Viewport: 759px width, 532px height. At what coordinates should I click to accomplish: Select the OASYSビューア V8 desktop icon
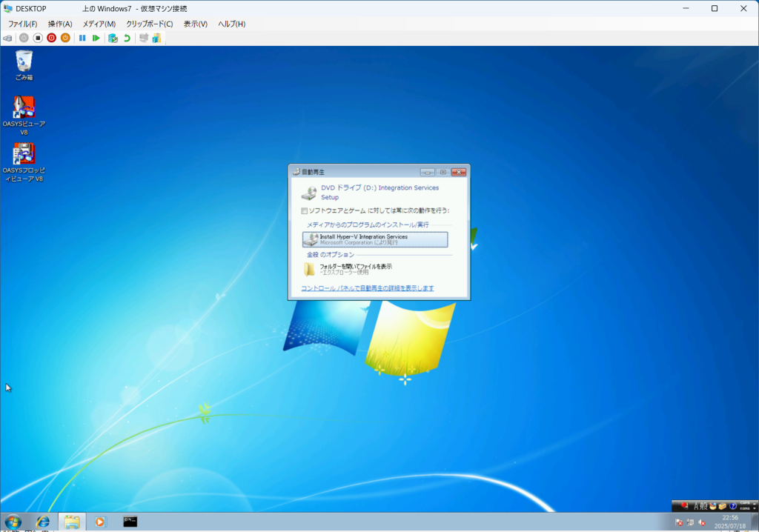[24, 116]
